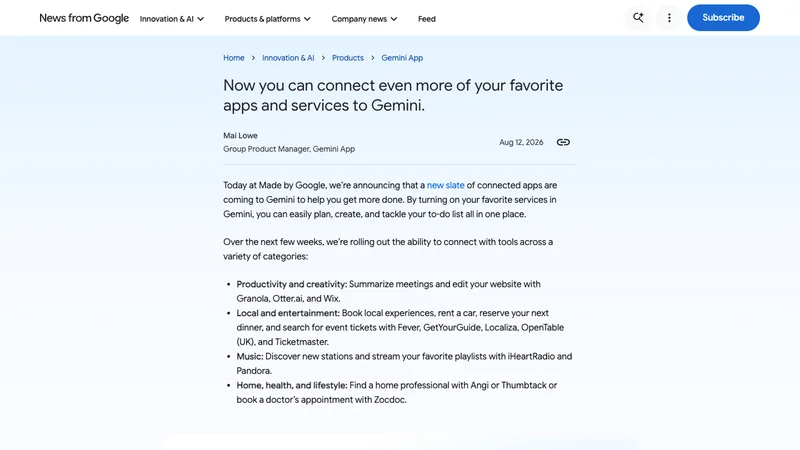Open the Feed menu item
The height and width of the screenshot is (450, 800).
point(427,19)
